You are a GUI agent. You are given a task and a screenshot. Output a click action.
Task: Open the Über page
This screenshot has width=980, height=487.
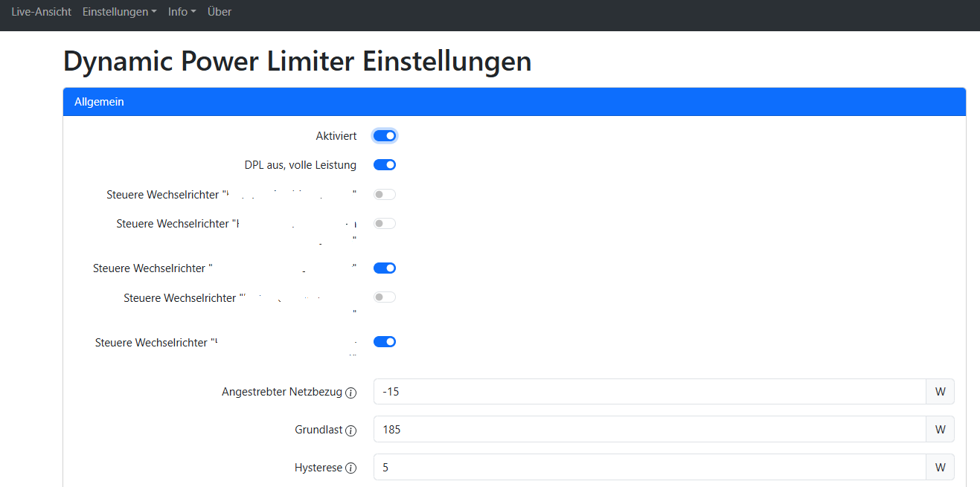click(220, 12)
